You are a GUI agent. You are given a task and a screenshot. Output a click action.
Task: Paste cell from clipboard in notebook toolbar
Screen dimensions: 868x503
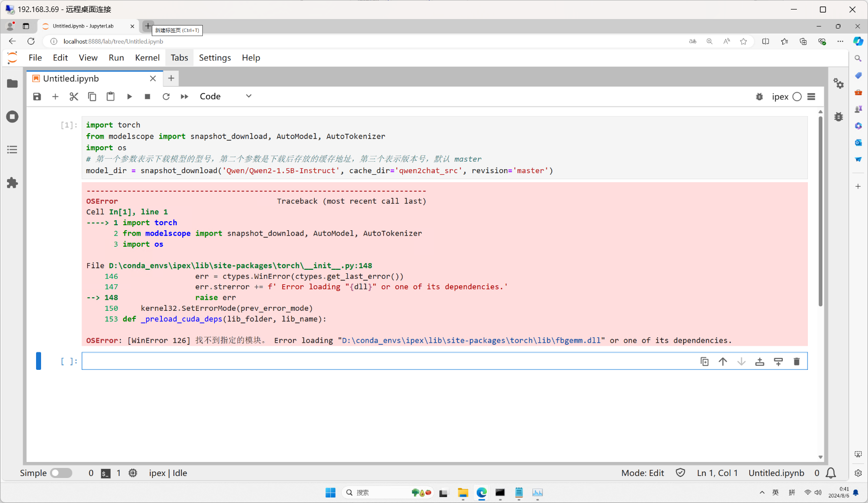(111, 97)
